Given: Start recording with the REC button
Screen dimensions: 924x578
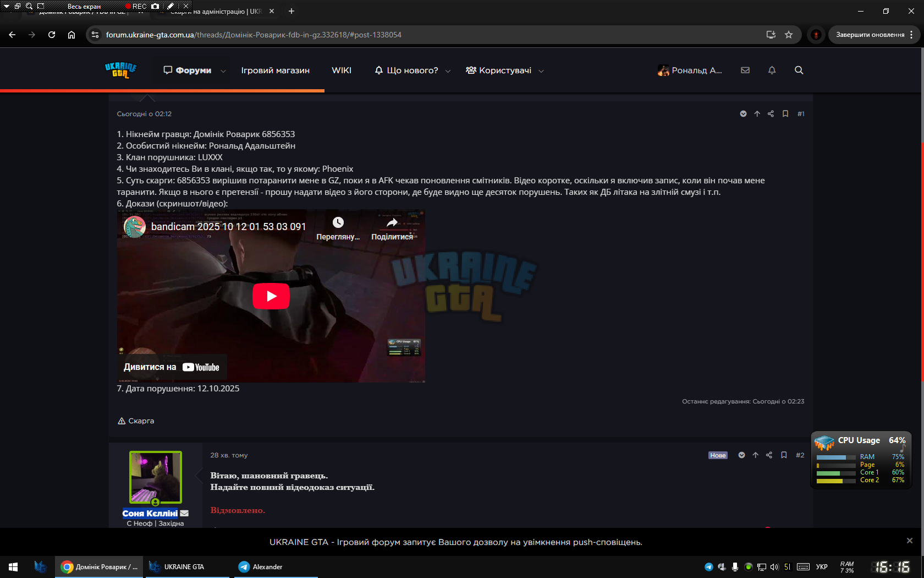Looking at the screenshot, I should pos(136,6).
